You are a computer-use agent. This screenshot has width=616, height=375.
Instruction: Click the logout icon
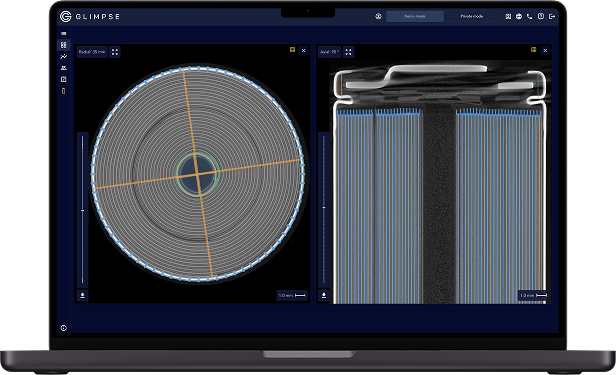[552, 16]
